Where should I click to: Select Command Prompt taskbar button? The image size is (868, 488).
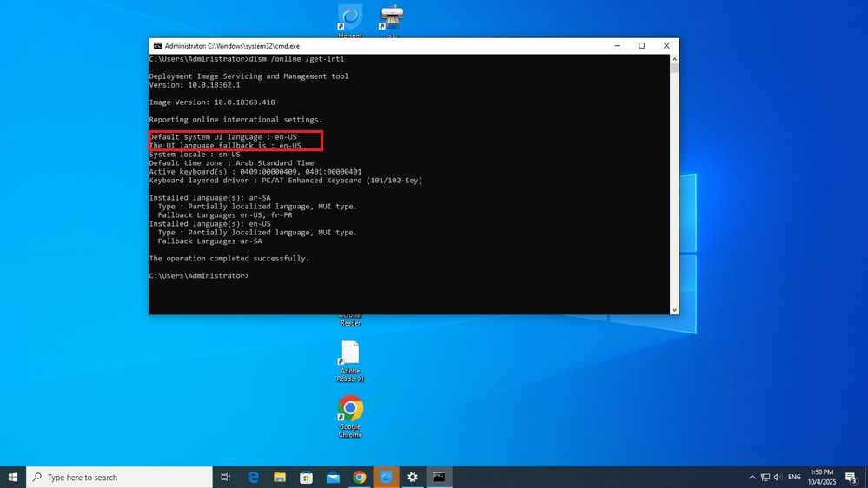tap(439, 477)
